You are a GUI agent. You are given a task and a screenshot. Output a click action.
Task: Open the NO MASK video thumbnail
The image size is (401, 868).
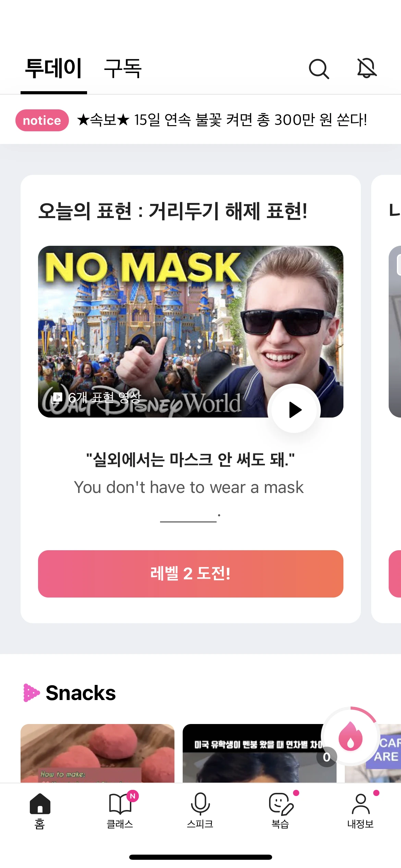(x=191, y=331)
